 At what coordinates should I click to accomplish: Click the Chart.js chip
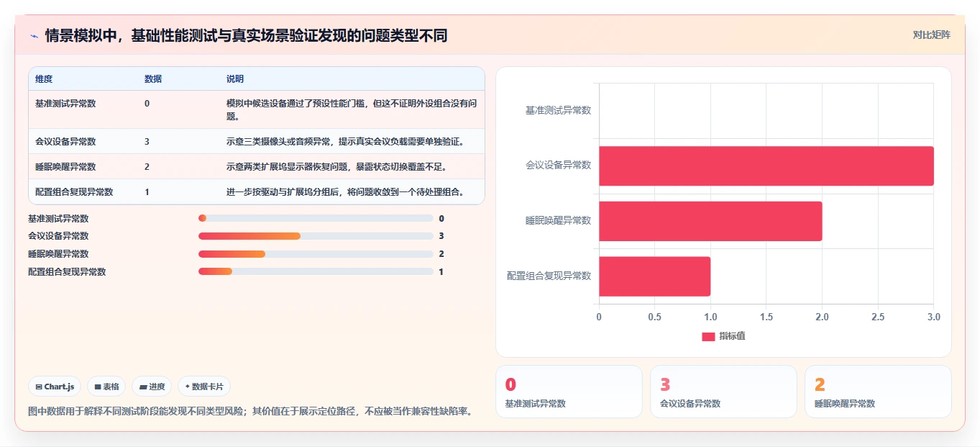[55, 387]
